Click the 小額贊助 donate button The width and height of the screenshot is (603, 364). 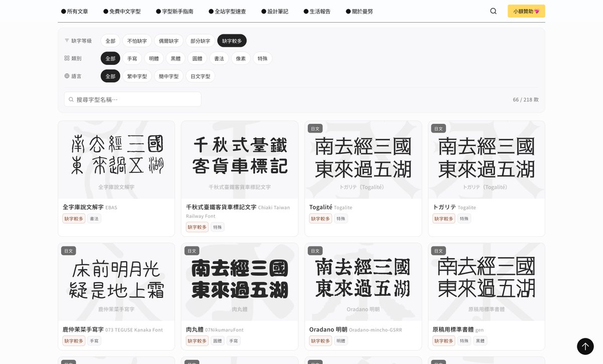[526, 11]
